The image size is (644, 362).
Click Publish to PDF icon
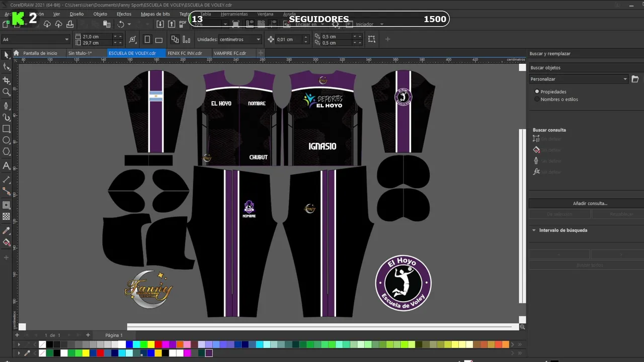tap(183, 24)
